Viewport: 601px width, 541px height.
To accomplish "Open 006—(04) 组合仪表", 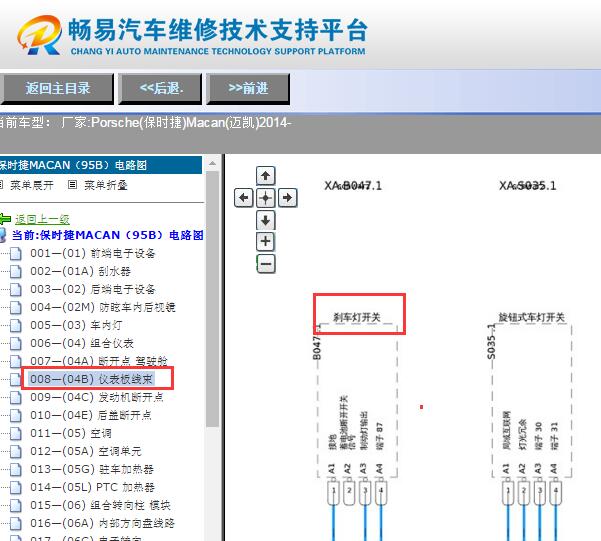I will 82,344.
